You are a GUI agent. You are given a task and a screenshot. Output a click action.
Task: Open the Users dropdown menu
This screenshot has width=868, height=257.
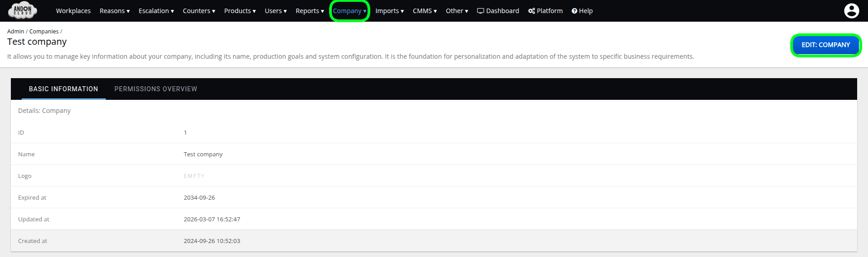pyautogui.click(x=275, y=11)
